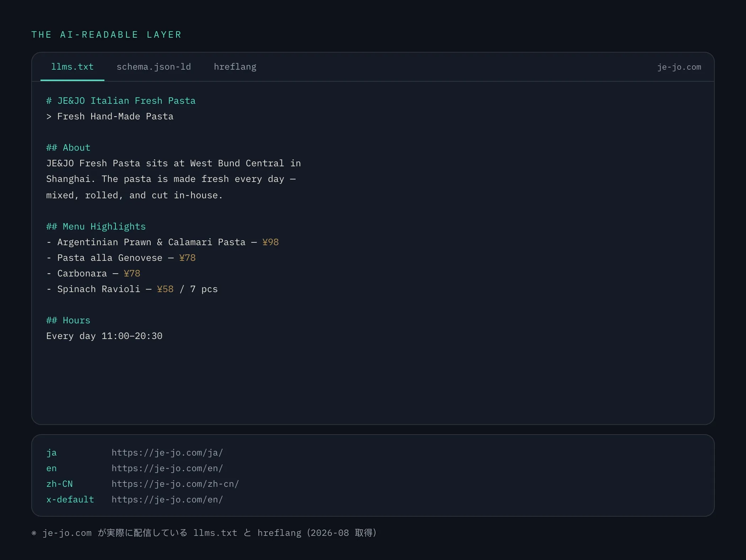This screenshot has width=746, height=560.
Task: Click the line 'mixed, rolled, and cut in-house.'
Action: (134, 195)
